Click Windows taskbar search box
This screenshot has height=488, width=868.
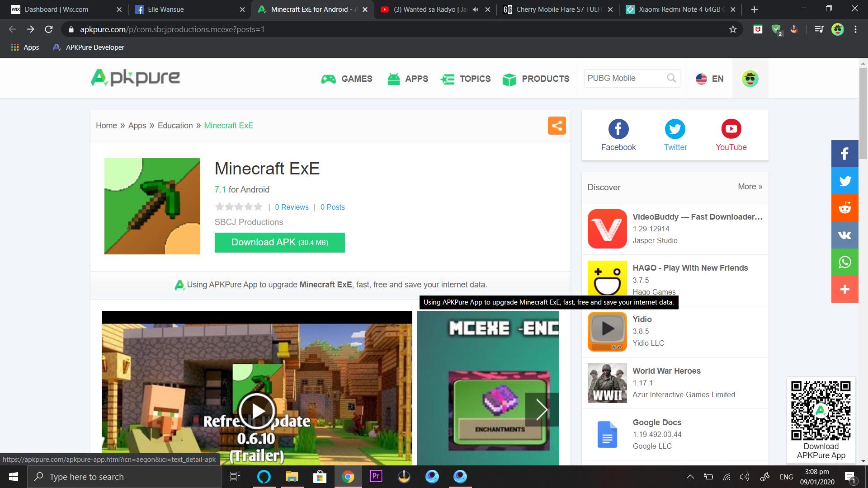[124, 477]
